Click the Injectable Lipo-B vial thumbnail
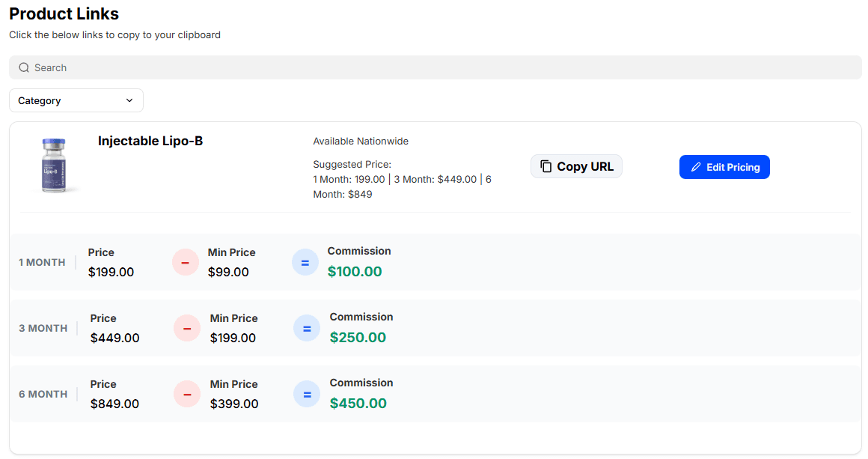 54,165
